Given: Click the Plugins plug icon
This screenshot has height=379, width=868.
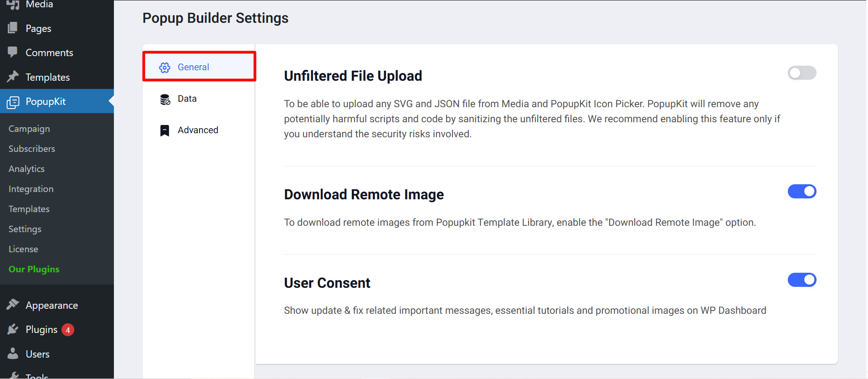Looking at the screenshot, I should tap(13, 329).
